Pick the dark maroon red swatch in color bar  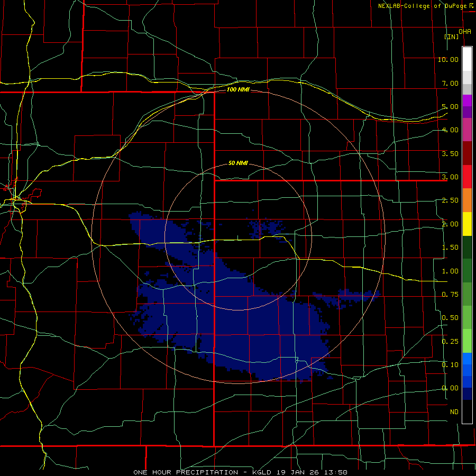click(467, 153)
